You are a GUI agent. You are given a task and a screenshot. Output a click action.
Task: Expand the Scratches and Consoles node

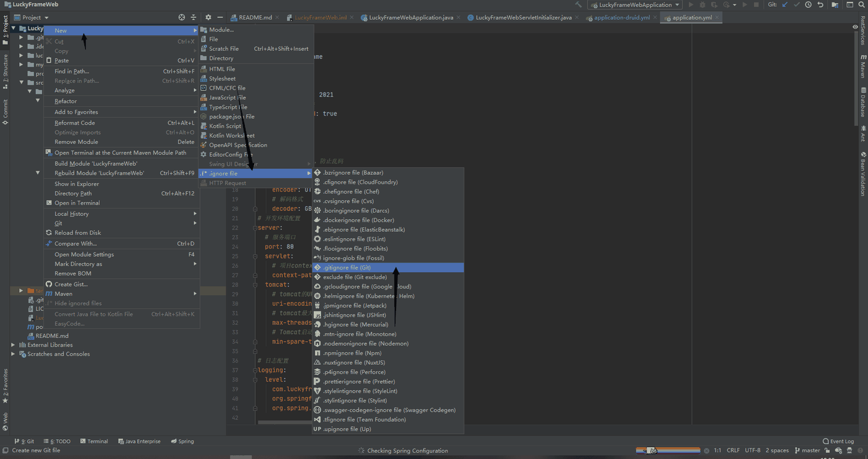[x=13, y=354]
